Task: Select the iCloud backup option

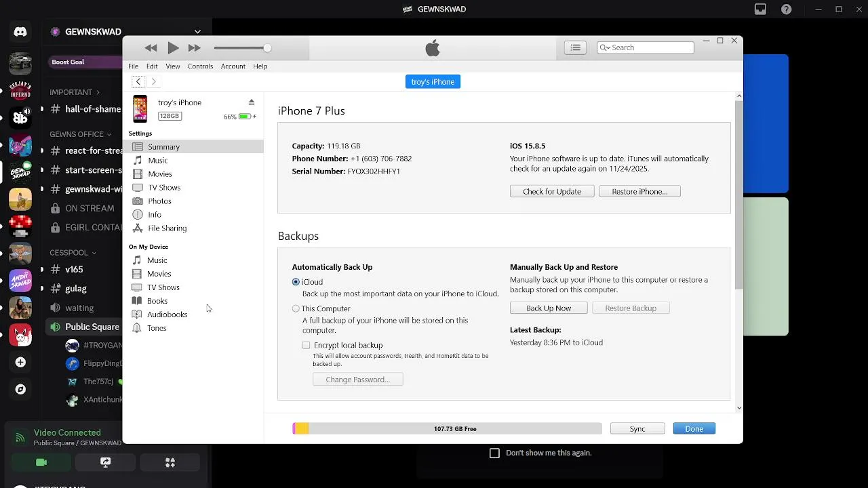Action: [296, 282]
